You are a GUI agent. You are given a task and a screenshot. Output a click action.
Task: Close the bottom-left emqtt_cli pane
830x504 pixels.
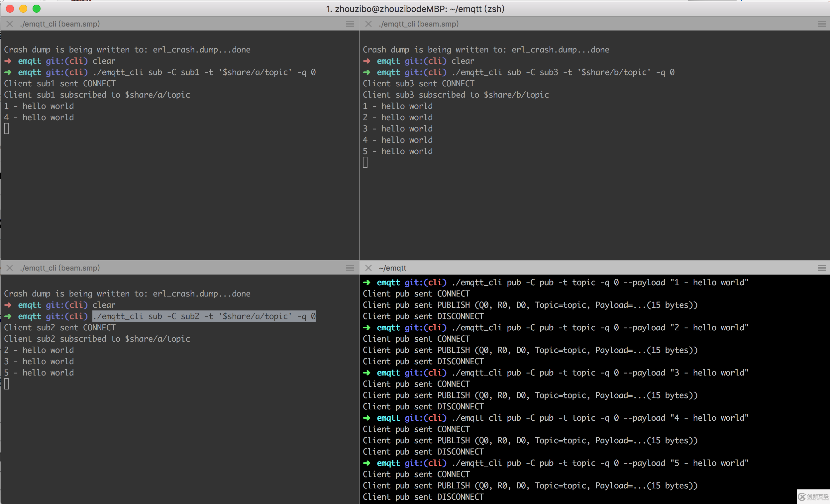click(10, 268)
